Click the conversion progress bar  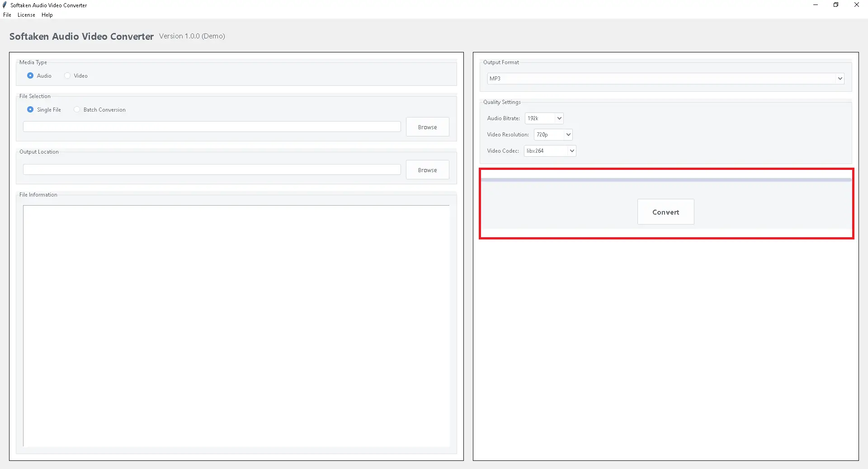[665, 180]
